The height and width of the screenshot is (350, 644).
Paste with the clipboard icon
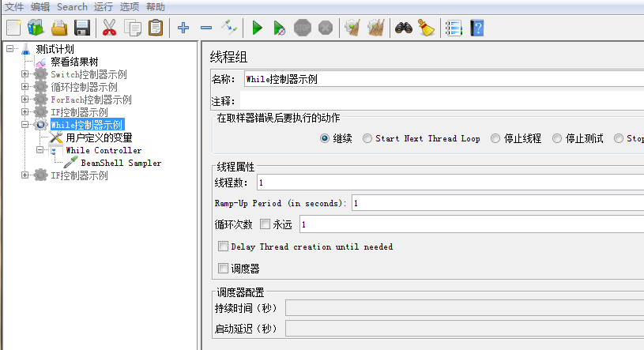[x=156, y=28]
